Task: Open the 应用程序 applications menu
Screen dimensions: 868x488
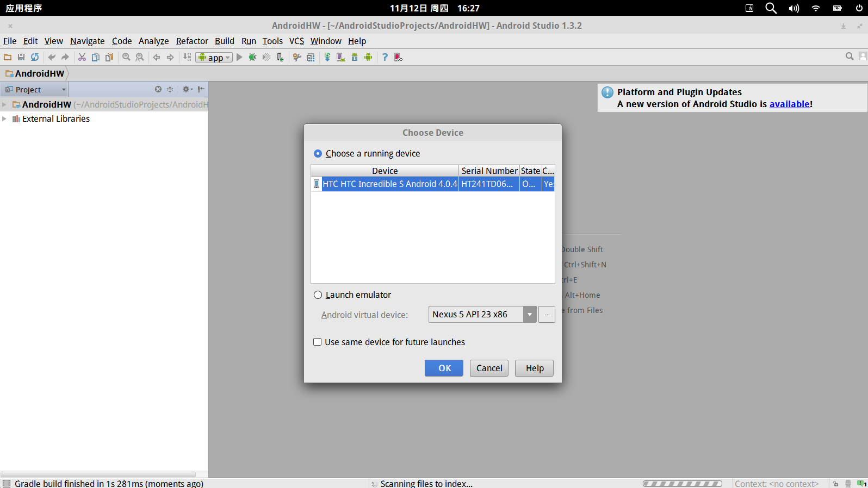Action: tap(24, 8)
